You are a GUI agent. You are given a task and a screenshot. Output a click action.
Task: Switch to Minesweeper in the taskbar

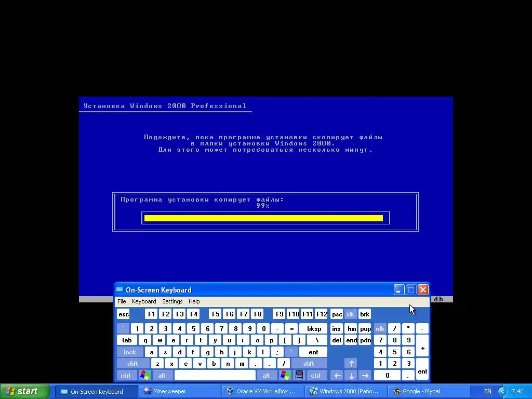coord(180,391)
